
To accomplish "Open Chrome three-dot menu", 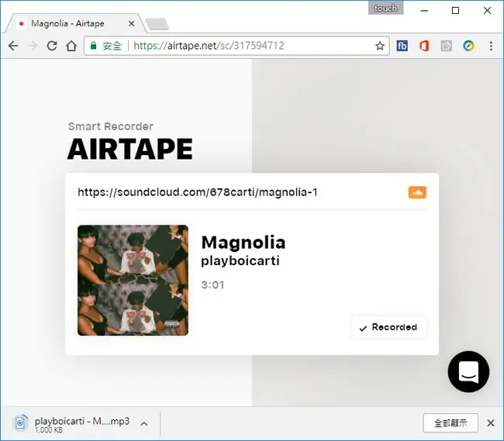I will [x=491, y=46].
